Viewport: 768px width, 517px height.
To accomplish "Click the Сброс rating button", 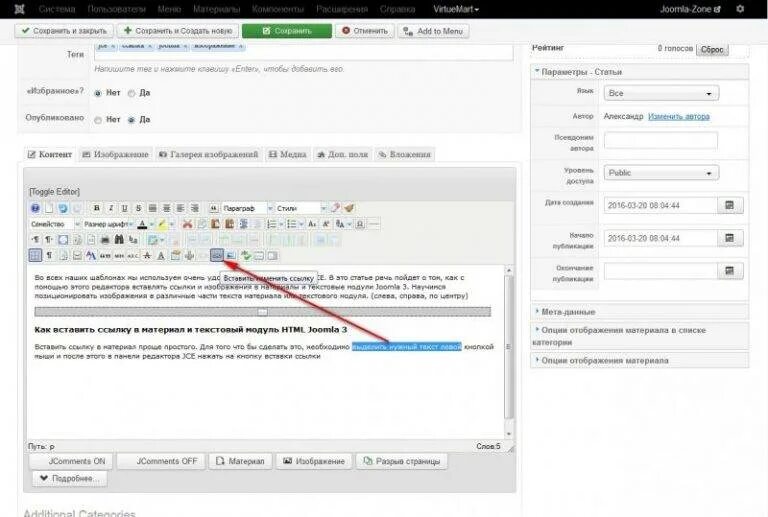I will coord(712,49).
